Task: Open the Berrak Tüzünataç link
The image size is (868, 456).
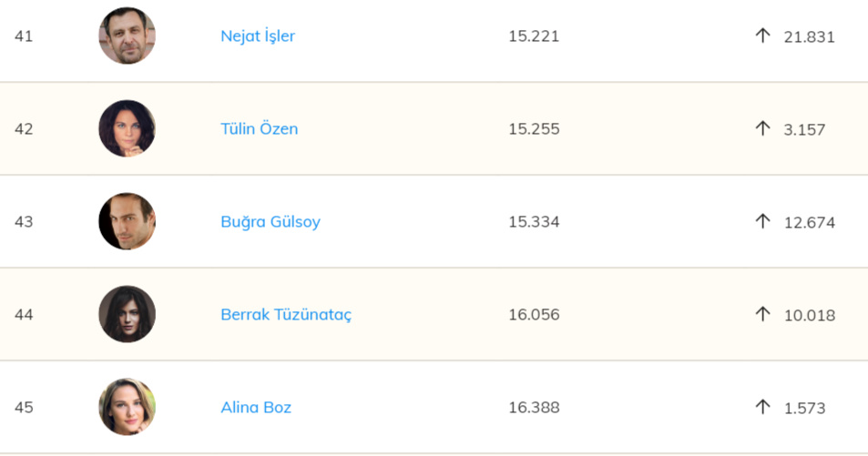Action: (286, 315)
